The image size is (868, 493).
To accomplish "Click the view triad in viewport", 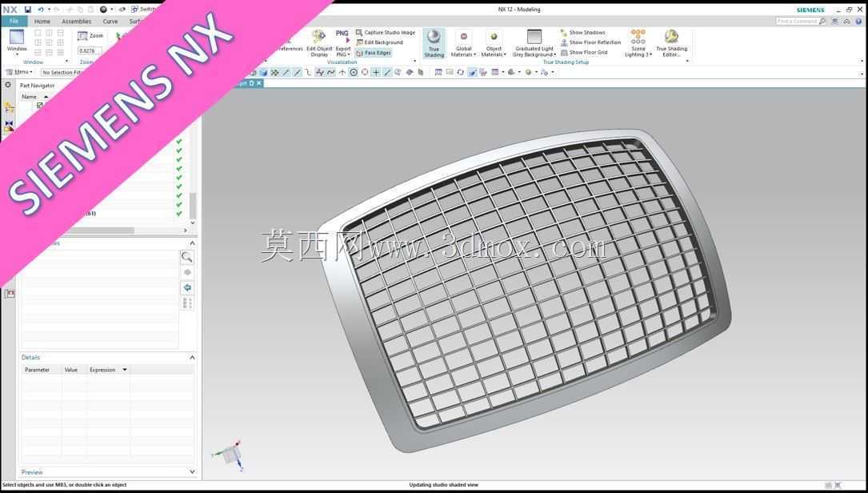I will [228, 455].
